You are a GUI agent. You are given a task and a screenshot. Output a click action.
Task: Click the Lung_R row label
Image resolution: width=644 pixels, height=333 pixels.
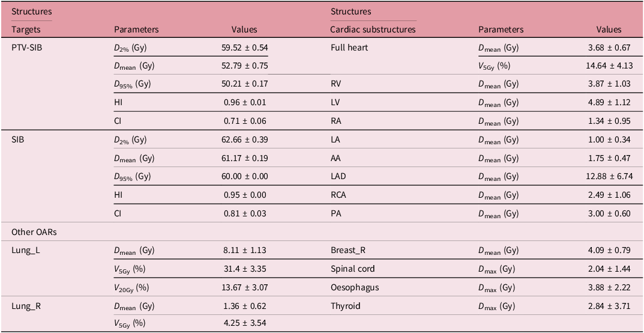tap(26, 306)
